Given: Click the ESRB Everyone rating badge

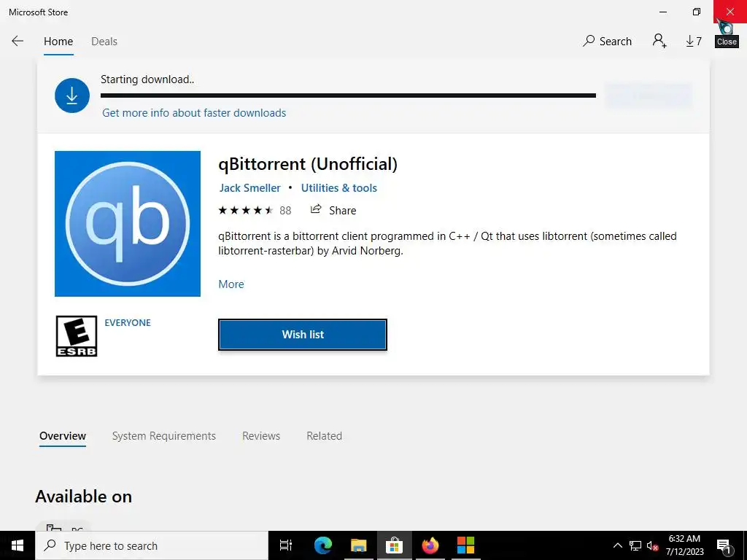Looking at the screenshot, I should click(x=77, y=336).
